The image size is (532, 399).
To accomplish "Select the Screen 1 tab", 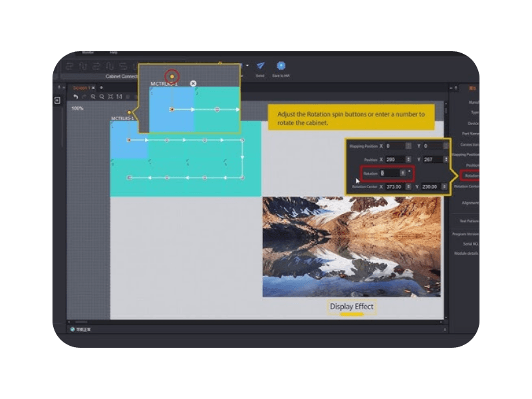I will tap(80, 87).
